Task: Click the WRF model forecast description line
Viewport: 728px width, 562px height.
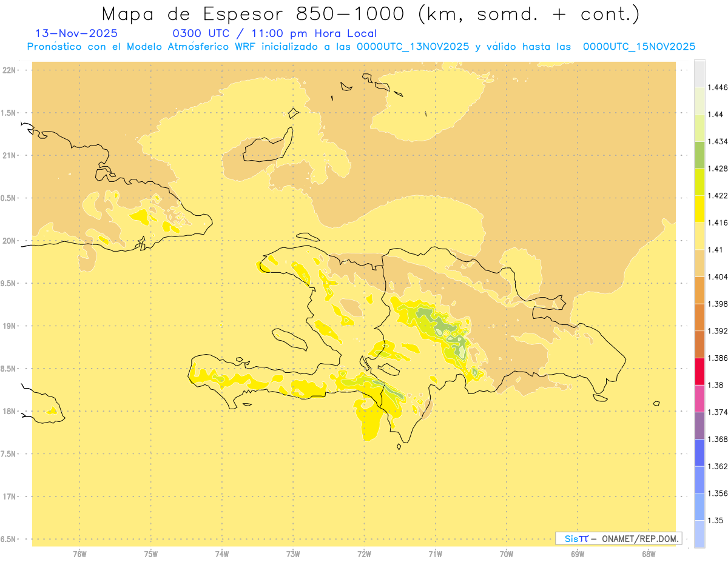Action: (361, 47)
